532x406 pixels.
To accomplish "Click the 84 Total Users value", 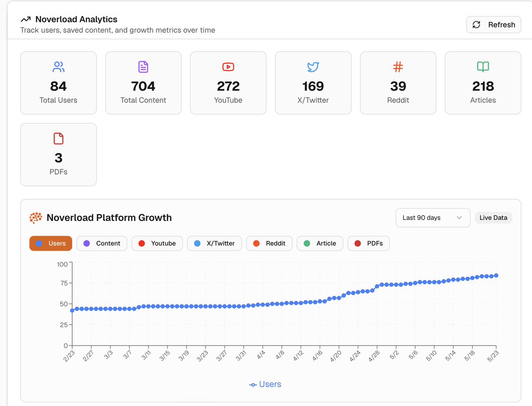I will pyautogui.click(x=59, y=86).
